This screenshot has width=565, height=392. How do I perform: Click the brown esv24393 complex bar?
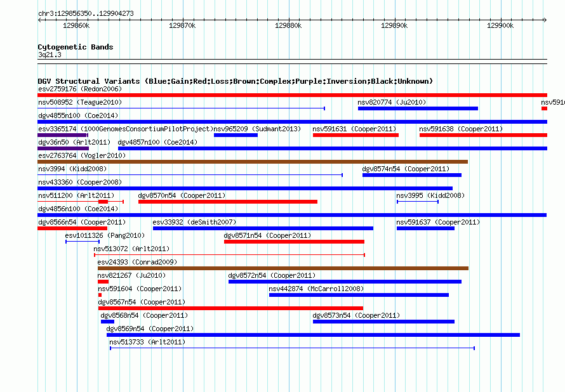click(283, 268)
